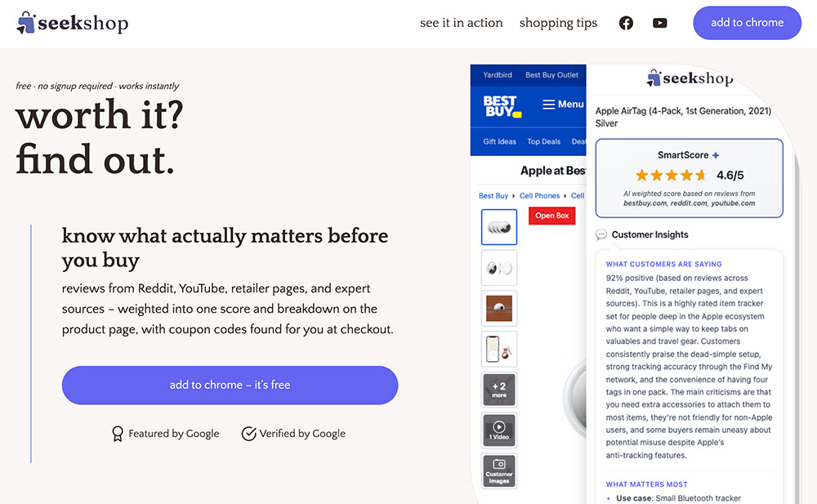Click the Cell Phones breadcrumb link
The image size is (817, 504).
pyautogui.click(x=539, y=196)
